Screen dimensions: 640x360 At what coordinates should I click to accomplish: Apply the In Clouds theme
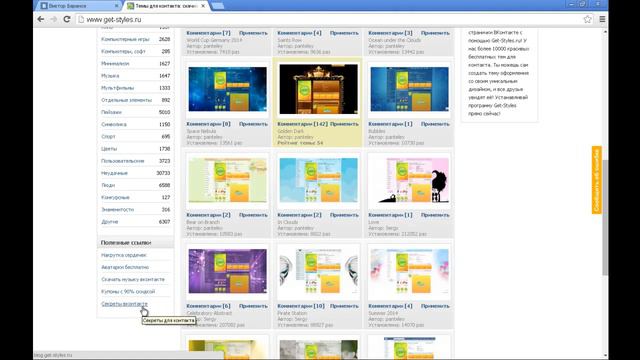344,215
